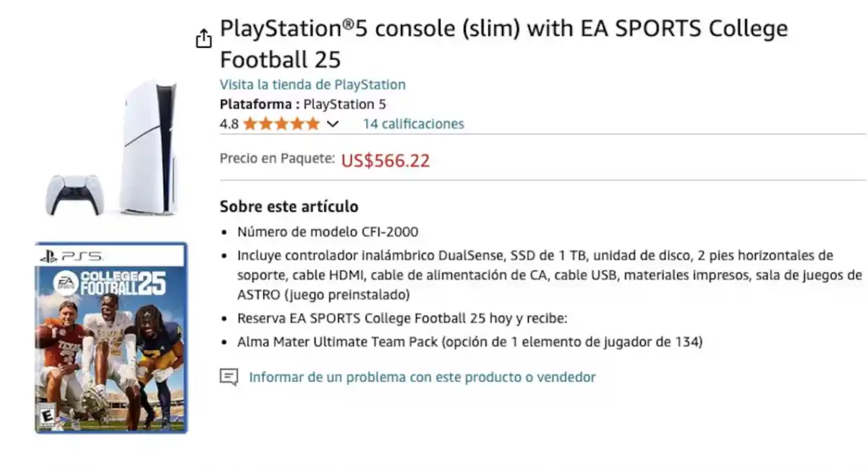Report a problem with this product
The width and height of the screenshot is (868, 466).
click(x=422, y=377)
